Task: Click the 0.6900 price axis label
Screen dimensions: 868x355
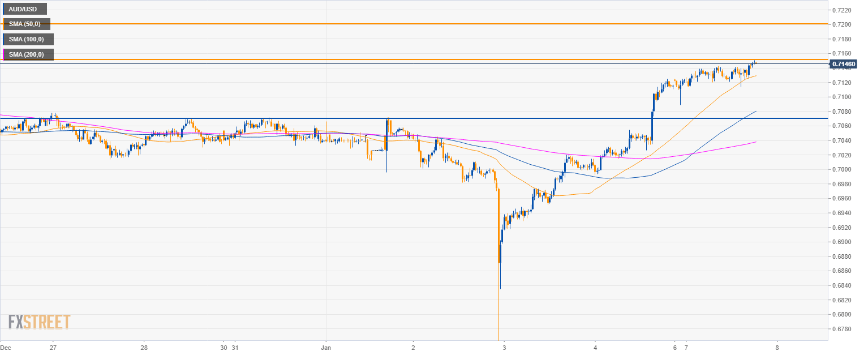Action: click(843, 242)
